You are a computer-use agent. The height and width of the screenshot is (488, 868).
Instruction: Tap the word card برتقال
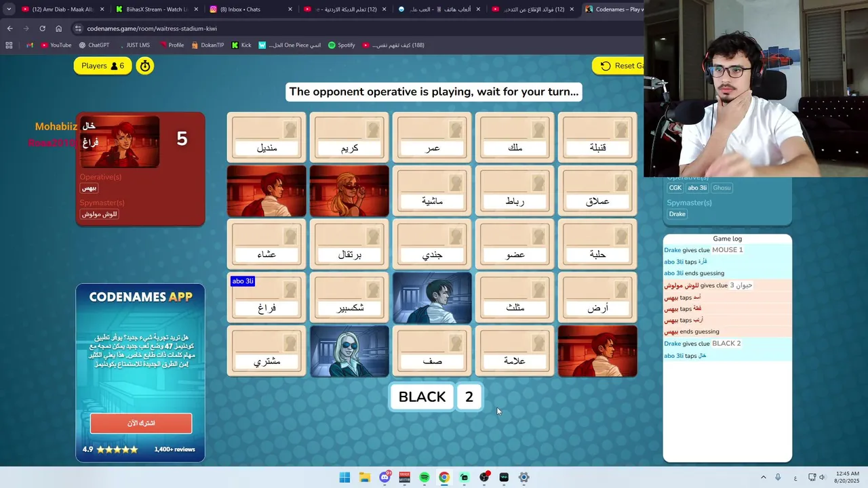coord(349,244)
